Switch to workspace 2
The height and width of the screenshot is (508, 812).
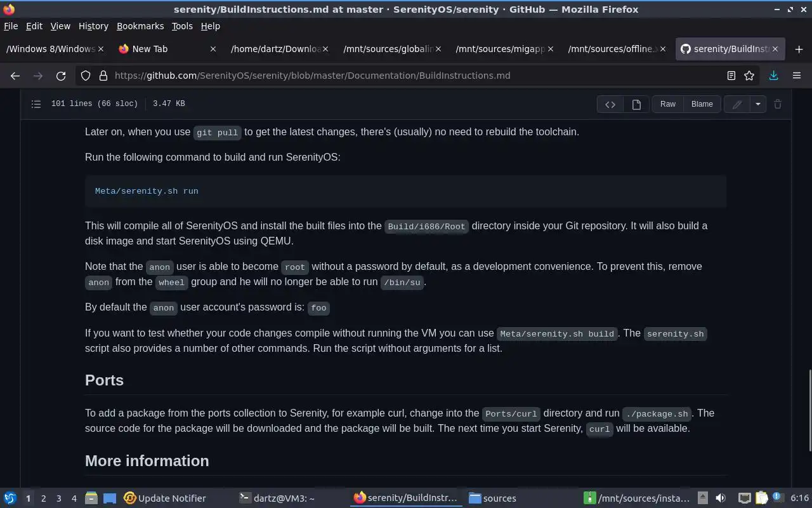pos(43,498)
